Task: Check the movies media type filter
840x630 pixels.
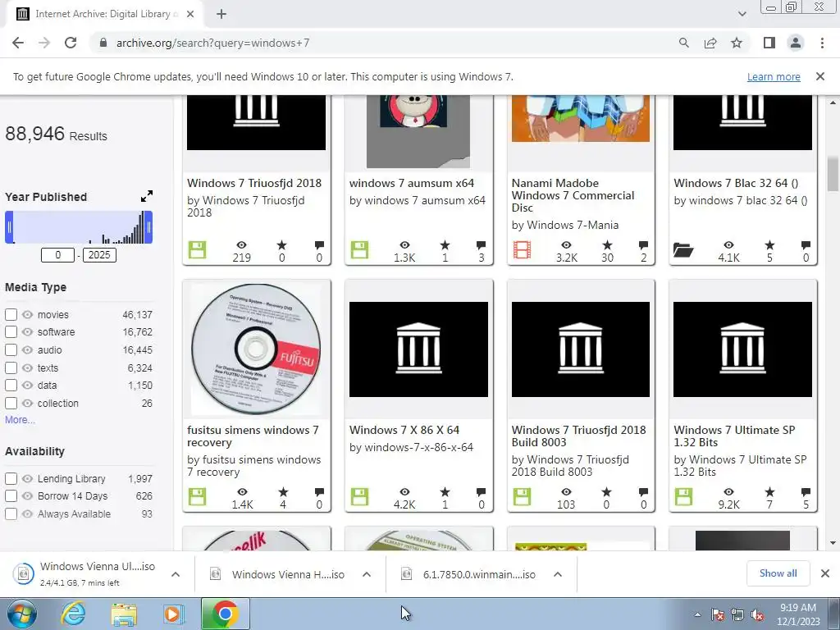Action: 11,314
